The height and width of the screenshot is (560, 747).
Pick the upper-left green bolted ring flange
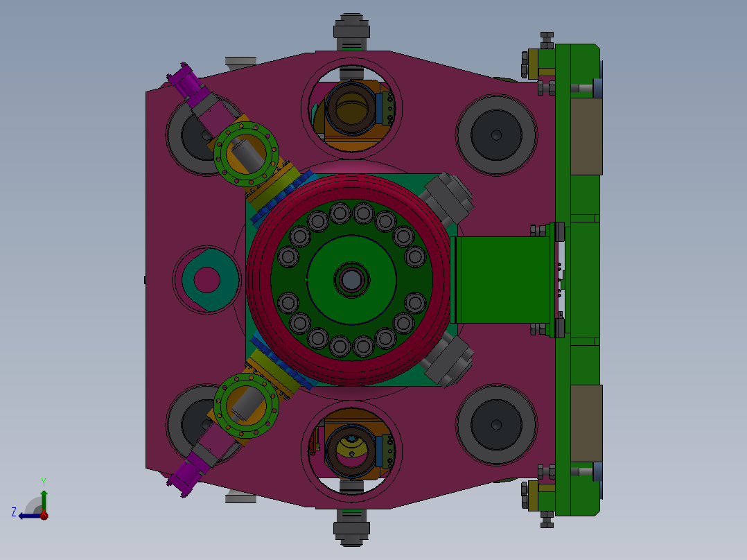click(x=246, y=154)
